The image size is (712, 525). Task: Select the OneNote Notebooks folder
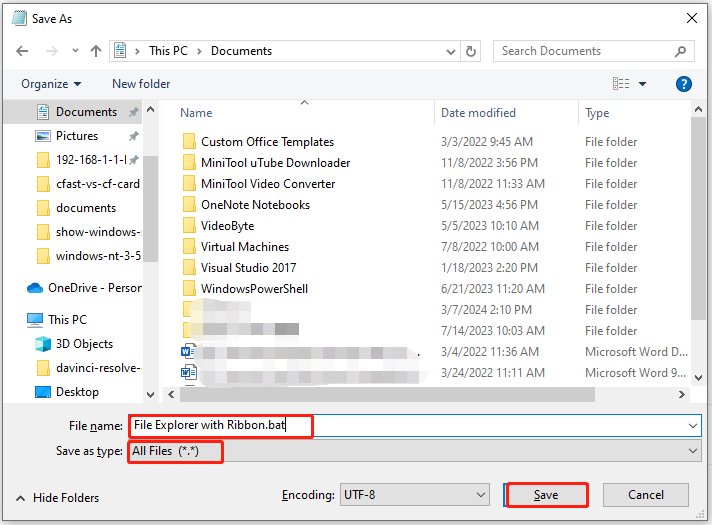(x=255, y=205)
